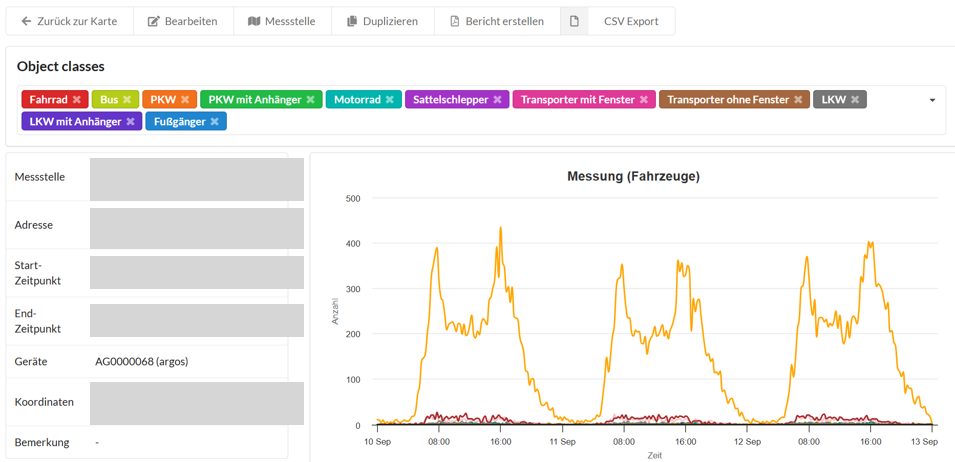Expand the Object classes dropdown arrow
Screen dimensions: 955x462
(x=932, y=100)
